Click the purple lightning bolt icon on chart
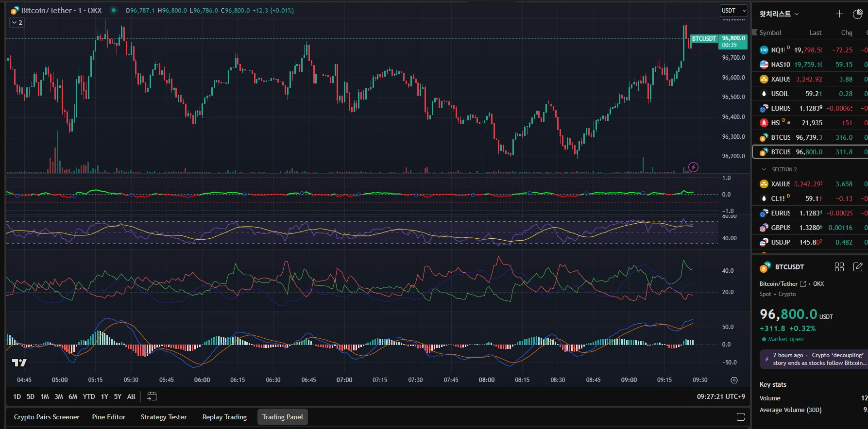Image resolution: width=868 pixels, height=429 pixels. (x=693, y=167)
